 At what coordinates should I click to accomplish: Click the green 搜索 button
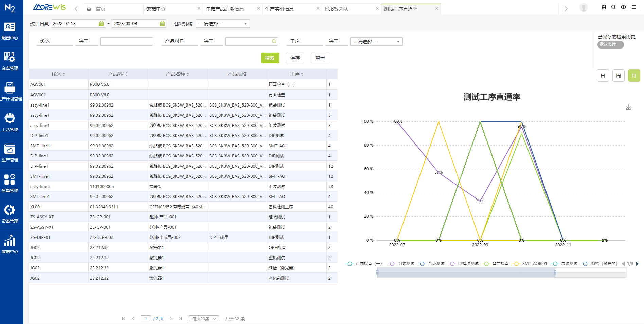[270, 58]
